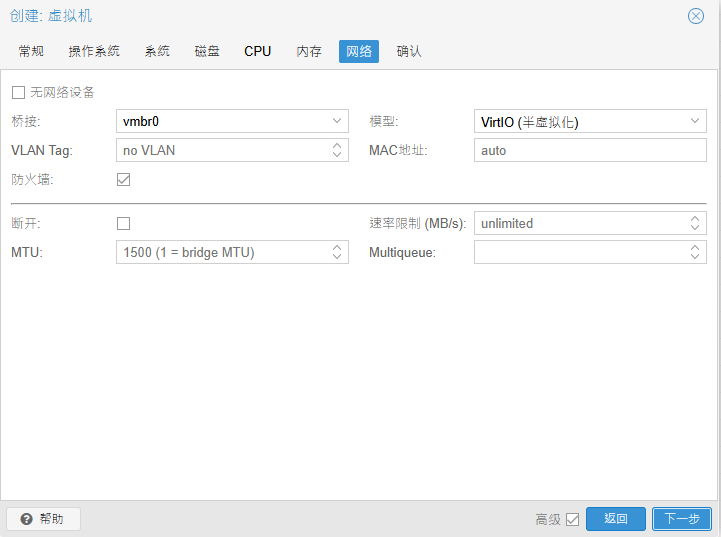Open the CPU tab

[x=257, y=51]
